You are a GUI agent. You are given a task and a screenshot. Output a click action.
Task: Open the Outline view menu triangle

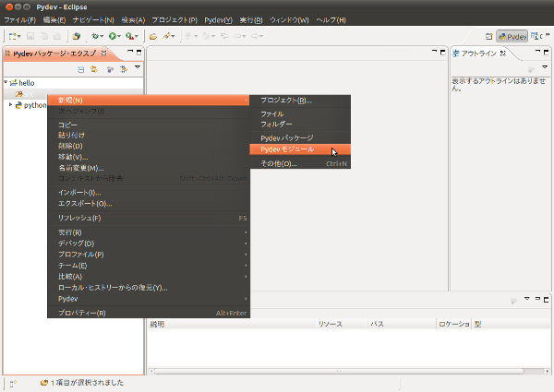tap(545, 67)
